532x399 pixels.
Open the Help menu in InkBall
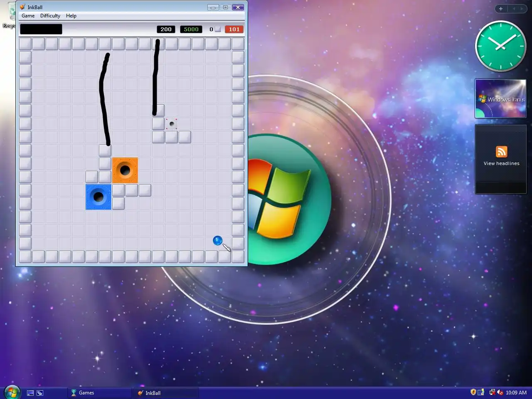point(71,16)
